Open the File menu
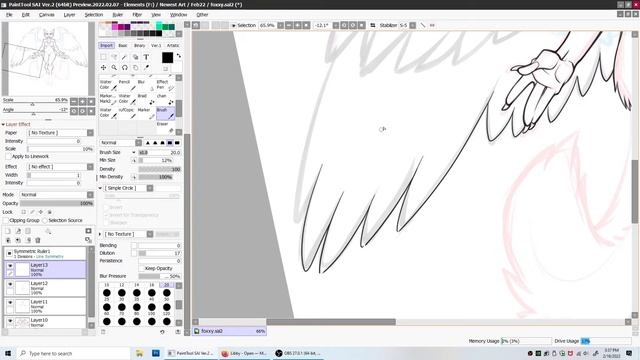 tap(9, 15)
